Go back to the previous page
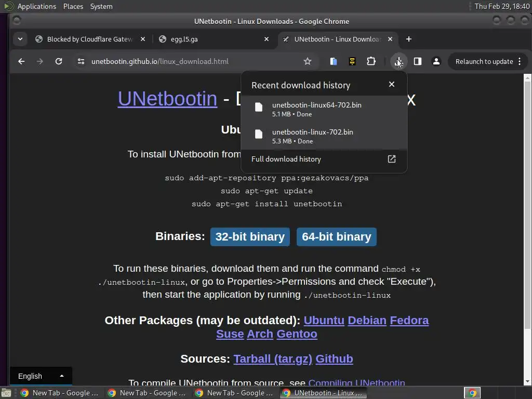The width and height of the screenshot is (532, 399). 21,61
